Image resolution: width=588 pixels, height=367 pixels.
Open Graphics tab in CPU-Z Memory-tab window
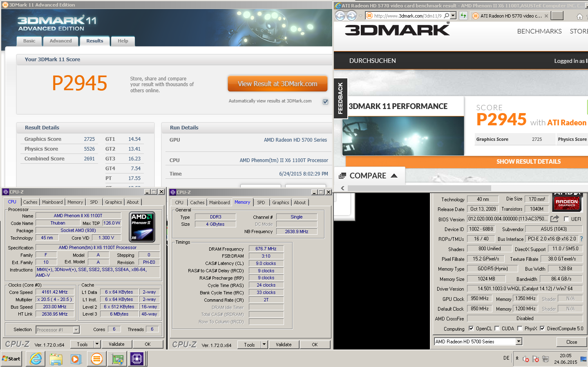point(281,202)
